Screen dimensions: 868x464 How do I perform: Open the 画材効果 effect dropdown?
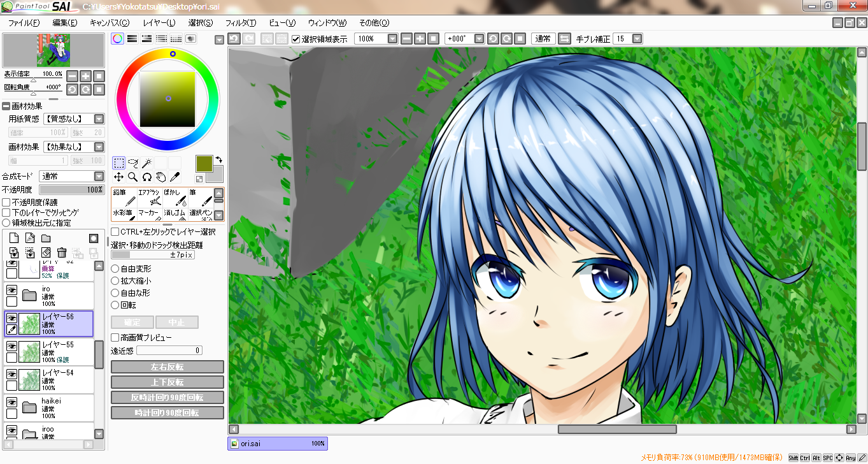tap(73, 147)
